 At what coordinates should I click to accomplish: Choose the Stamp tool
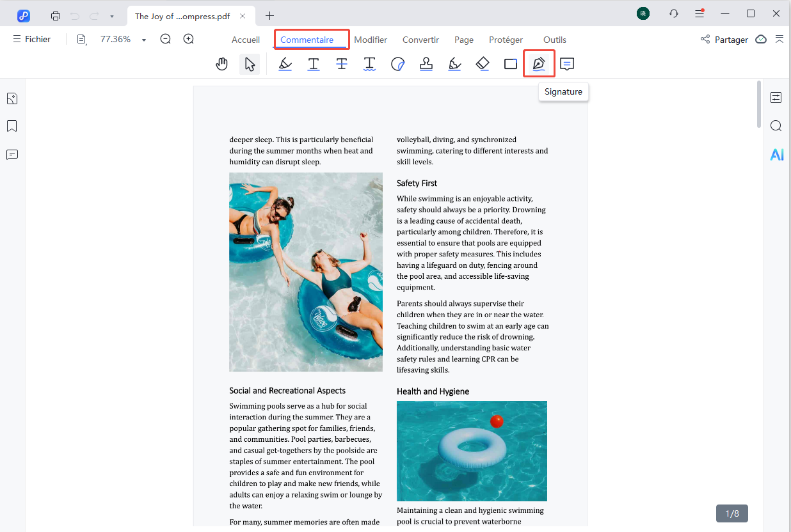[426, 64]
